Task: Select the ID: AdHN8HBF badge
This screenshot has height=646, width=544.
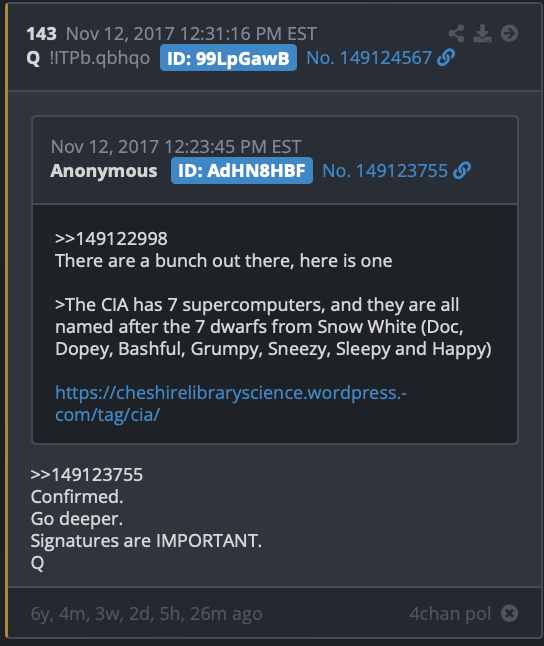Action: 242,171
